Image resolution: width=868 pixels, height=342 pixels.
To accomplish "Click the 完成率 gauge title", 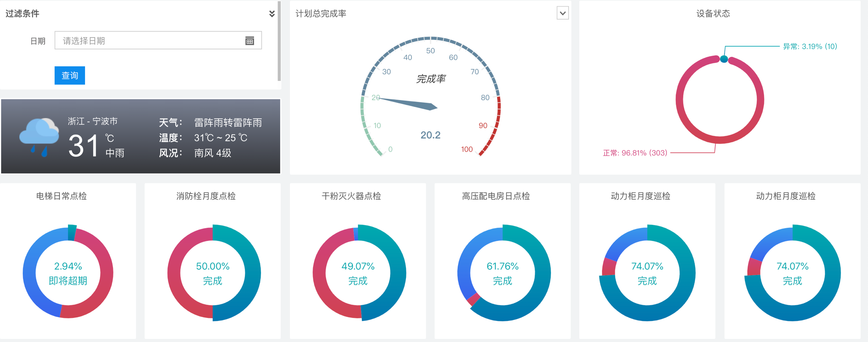I will (431, 79).
